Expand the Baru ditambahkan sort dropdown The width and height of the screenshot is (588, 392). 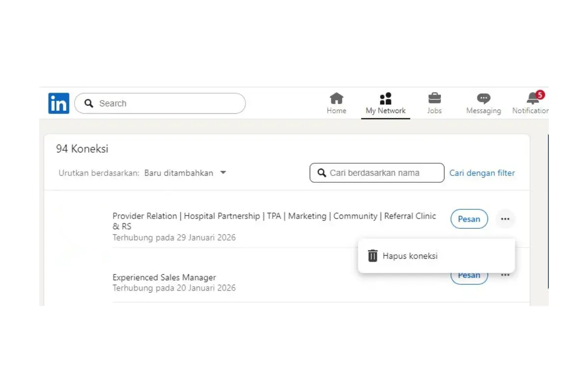[179, 172]
